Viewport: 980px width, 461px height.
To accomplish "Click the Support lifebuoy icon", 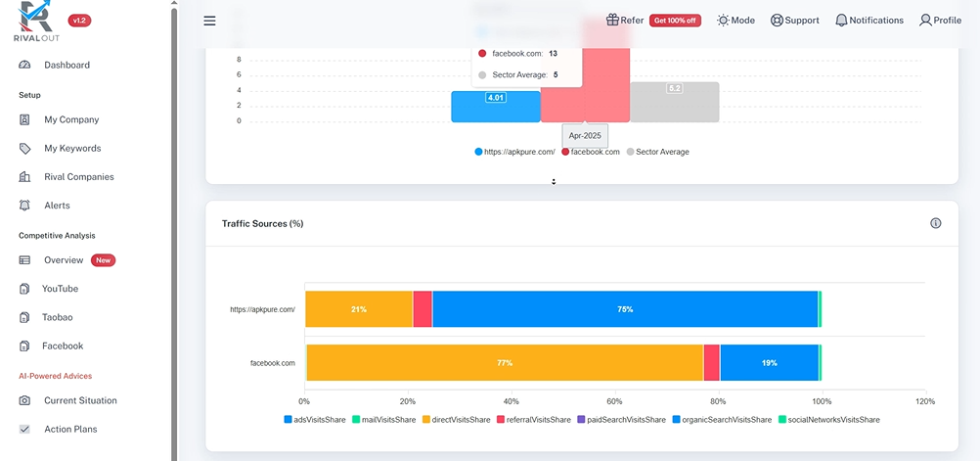I will pos(777,20).
